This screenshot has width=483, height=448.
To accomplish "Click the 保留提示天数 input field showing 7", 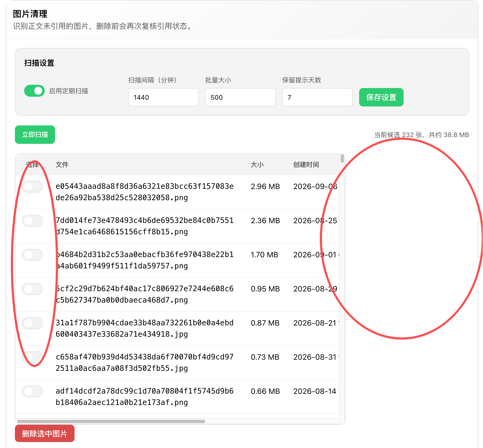I will 317,97.
